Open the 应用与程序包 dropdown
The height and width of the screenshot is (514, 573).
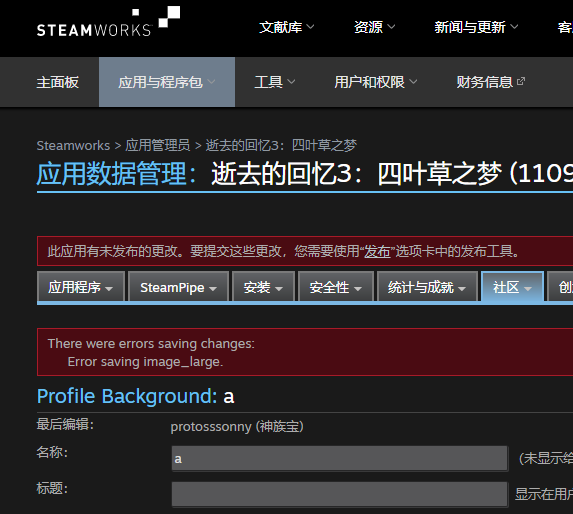(x=167, y=82)
